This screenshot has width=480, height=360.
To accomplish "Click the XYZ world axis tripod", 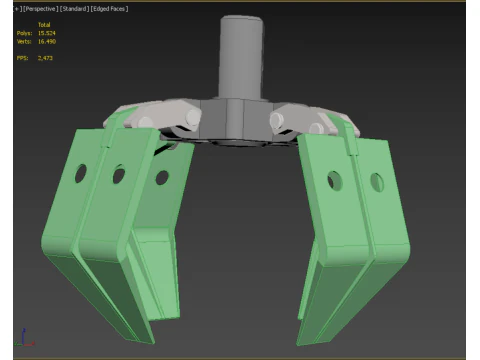I will [x=24, y=338].
